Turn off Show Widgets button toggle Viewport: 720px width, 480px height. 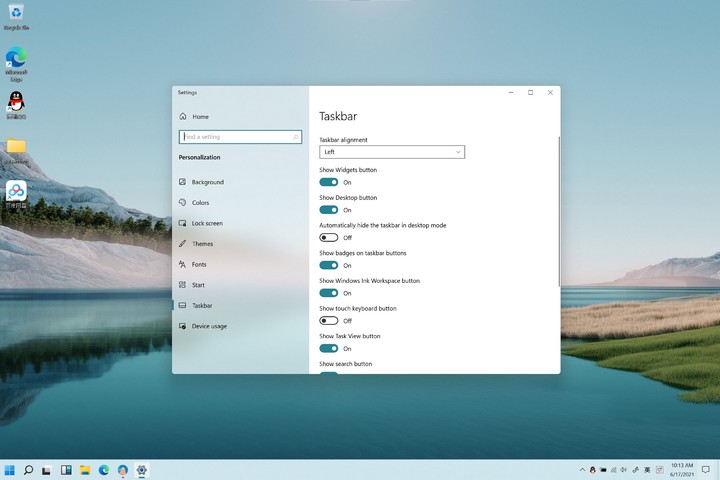click(329, 182)
